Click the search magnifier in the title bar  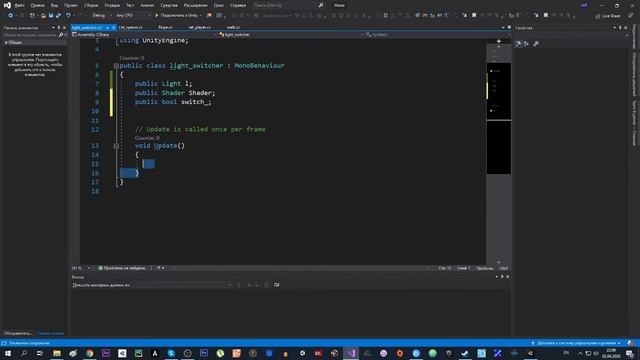pos(321,5)
